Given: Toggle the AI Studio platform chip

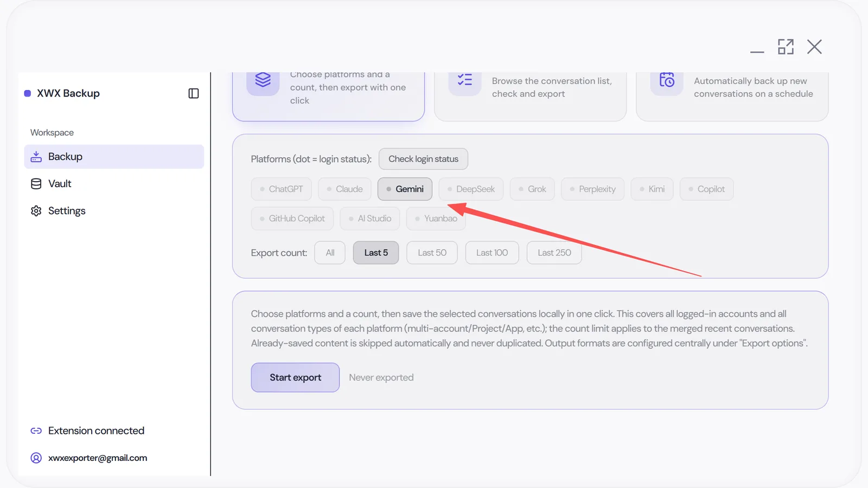Looking at the screenshot, I should [370, 219].
